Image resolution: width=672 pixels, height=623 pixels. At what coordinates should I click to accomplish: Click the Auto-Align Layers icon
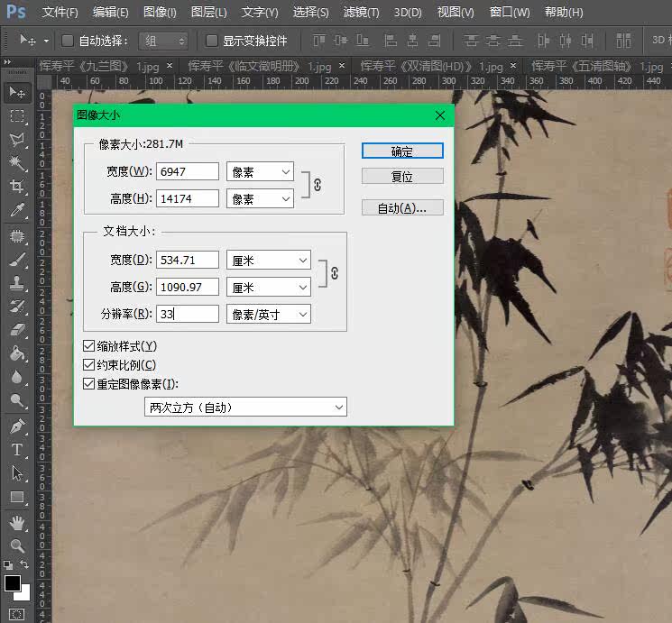(x=623, y=41)
